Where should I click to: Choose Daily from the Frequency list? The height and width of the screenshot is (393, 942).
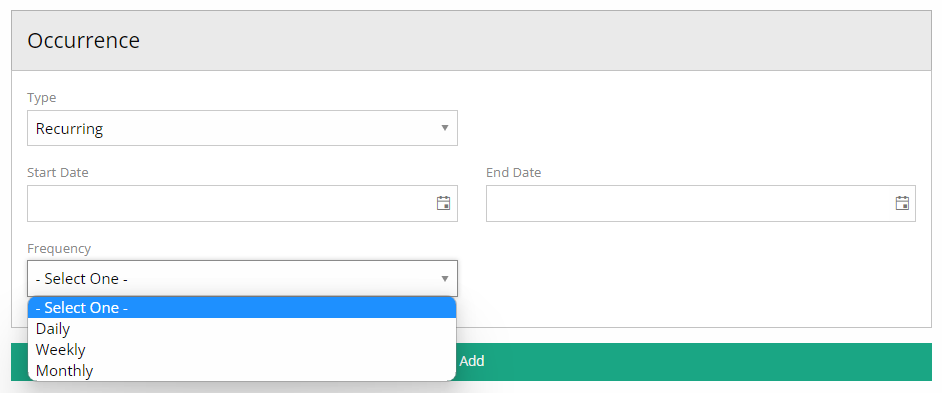[x=242, y=329]
